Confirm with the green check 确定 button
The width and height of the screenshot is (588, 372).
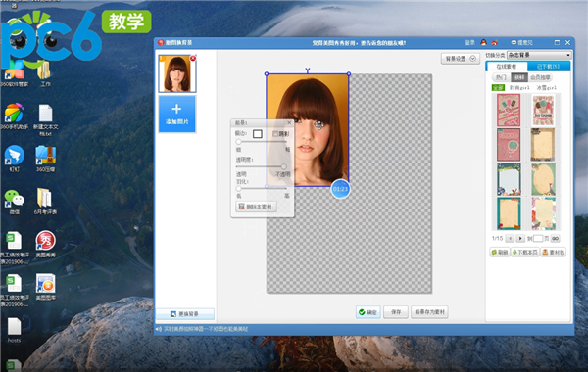(367, 312)
